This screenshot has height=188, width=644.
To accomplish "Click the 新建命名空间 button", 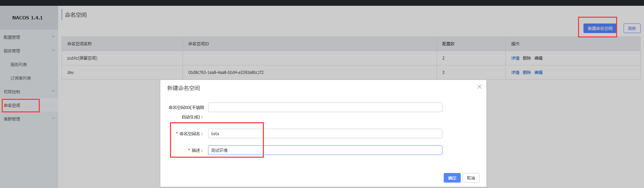I will [600, 28].
